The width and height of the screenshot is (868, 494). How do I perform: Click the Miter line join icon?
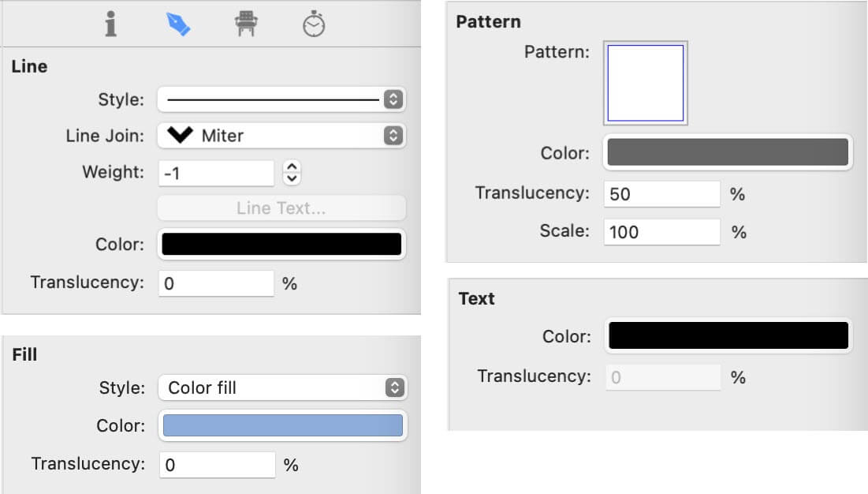[x=180, y=136]
